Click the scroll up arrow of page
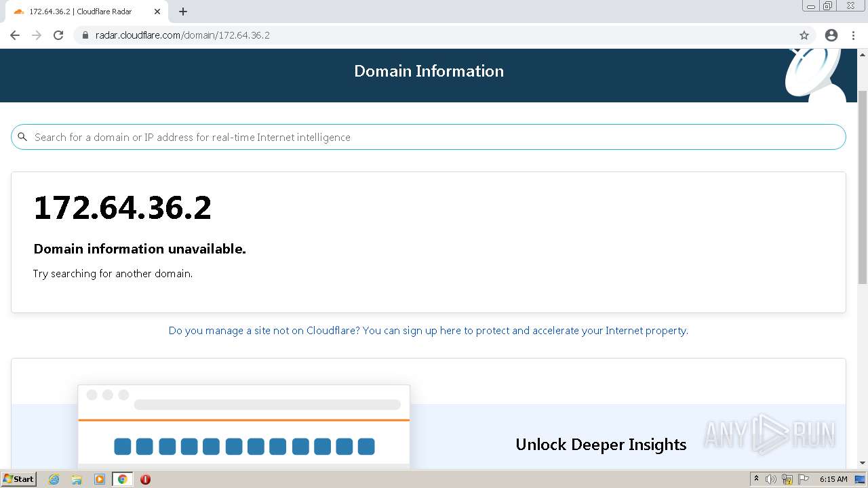The height and width of the screenshot is (488, 868). coord(863,54)
